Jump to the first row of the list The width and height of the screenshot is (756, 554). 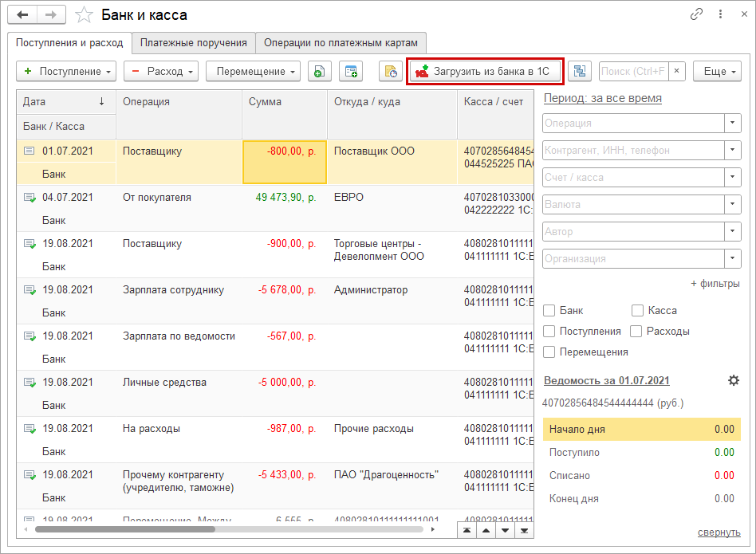(466, 529)
